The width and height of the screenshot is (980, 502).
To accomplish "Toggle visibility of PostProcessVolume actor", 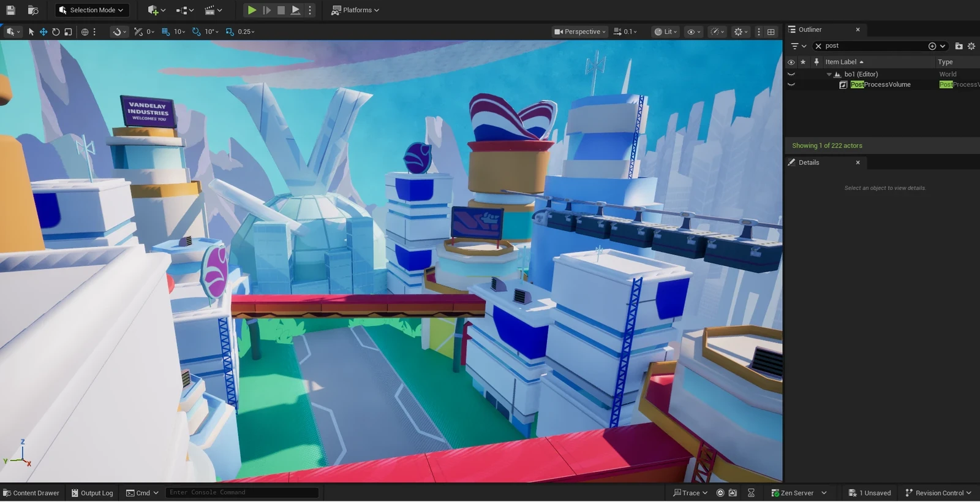I will [791, 85].
